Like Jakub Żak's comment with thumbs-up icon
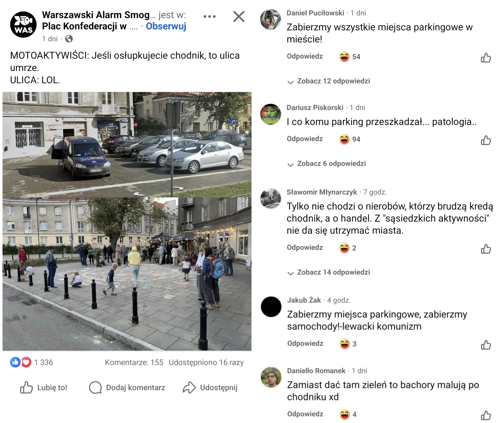Viewport: 504px width, 423px height. (486, 345)
